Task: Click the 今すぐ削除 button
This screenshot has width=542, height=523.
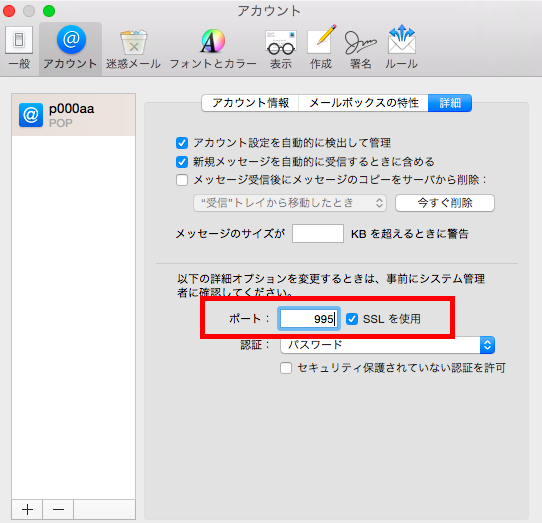Action: [x=445, y=203]
